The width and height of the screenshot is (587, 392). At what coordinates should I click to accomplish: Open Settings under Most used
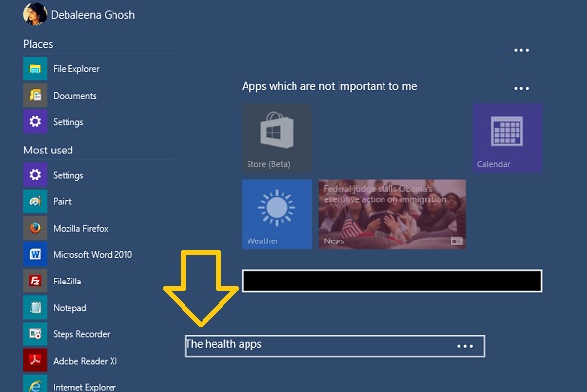[35, 175]
